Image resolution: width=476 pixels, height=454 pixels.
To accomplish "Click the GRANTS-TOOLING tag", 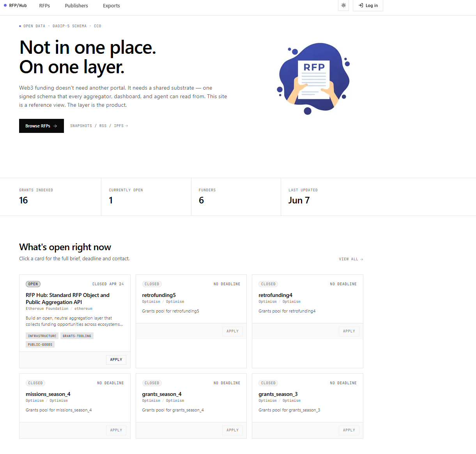I will point(77,336).
